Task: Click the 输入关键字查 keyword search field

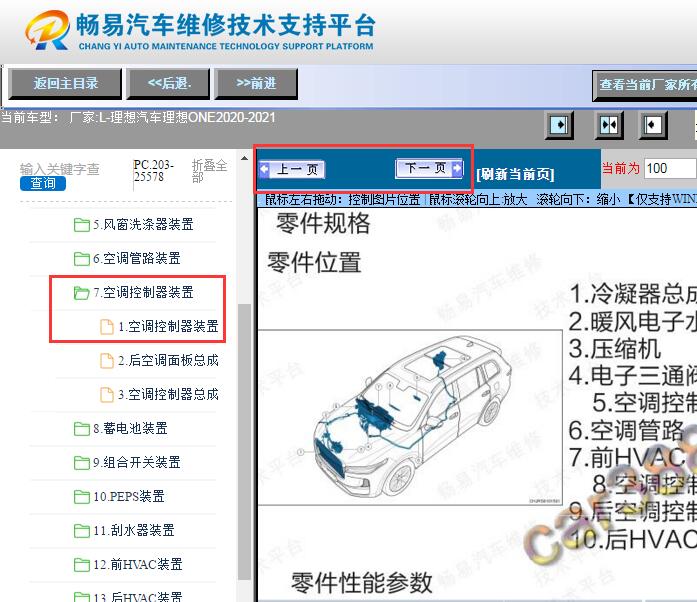Action: click(x=60, y=169)
